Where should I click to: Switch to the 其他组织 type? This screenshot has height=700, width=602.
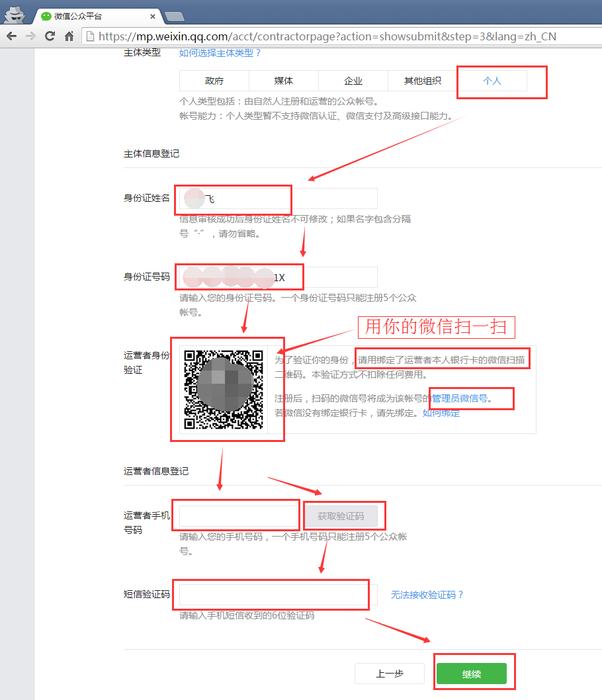(x=423, y=81)
